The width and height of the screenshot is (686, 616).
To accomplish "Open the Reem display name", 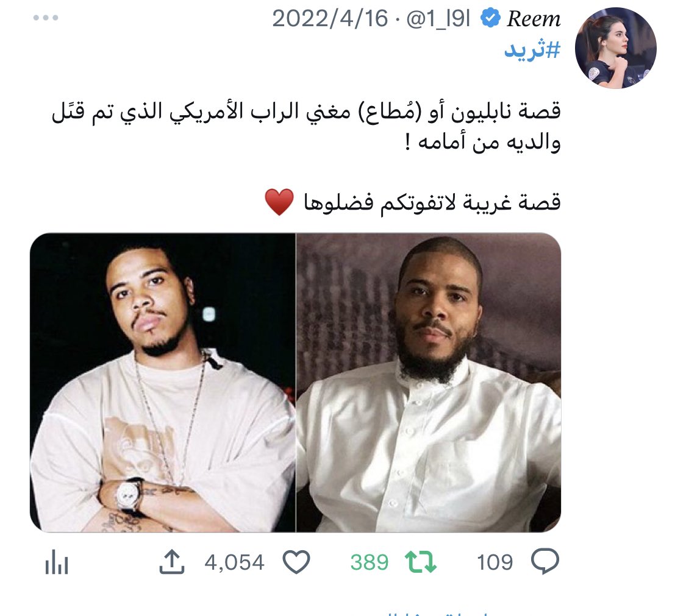I will pyautogui.click(x=534, y=19).
